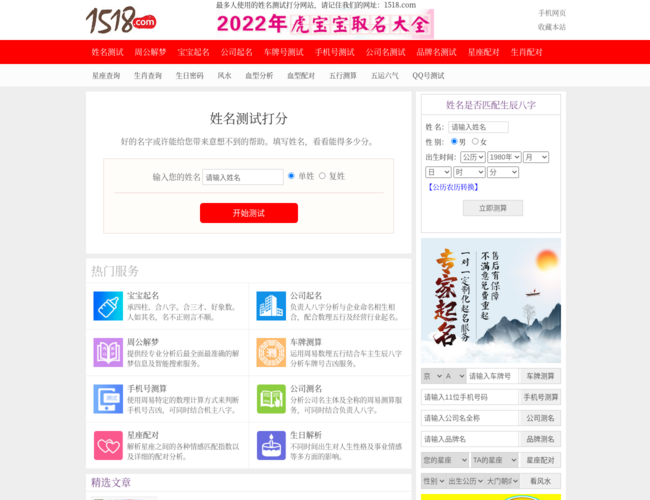This screenshot has height=500, width=650.
Task: Open the 时 hour dropdown
Action: tap(469, 172)
